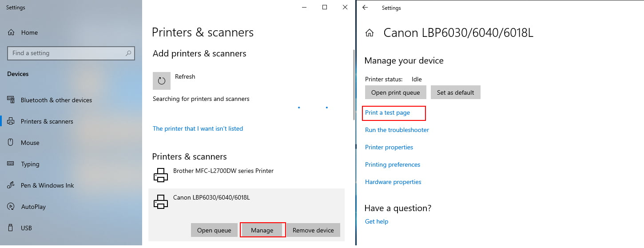644x248 pixels.
Task: Set the Canon printer as default
Action: coord(456,92)
